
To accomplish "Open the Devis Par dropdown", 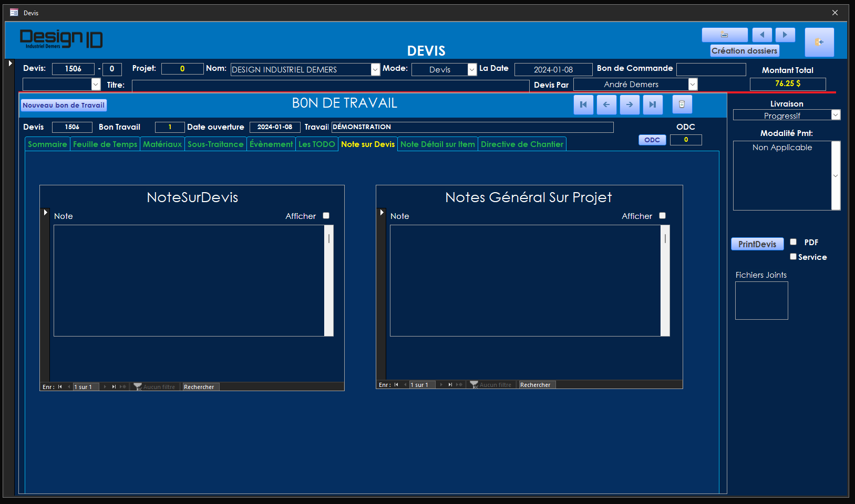I will coord(693,85).
